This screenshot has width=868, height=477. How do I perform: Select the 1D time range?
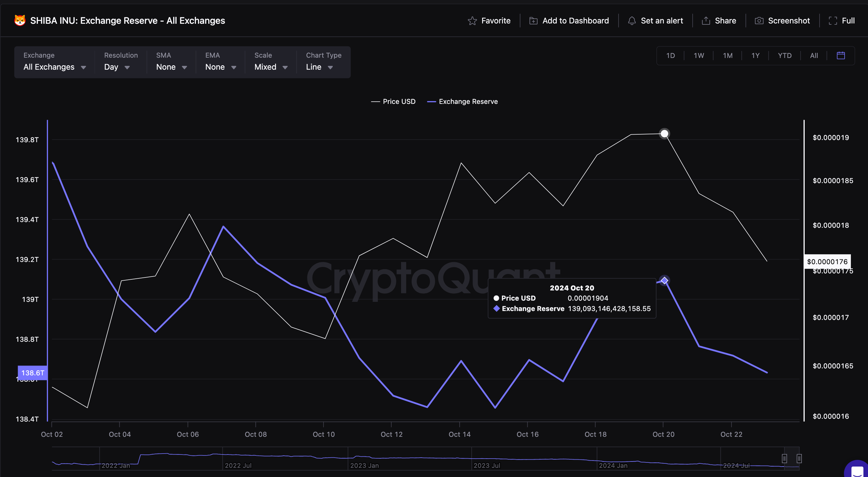click(x=670, y=56)
